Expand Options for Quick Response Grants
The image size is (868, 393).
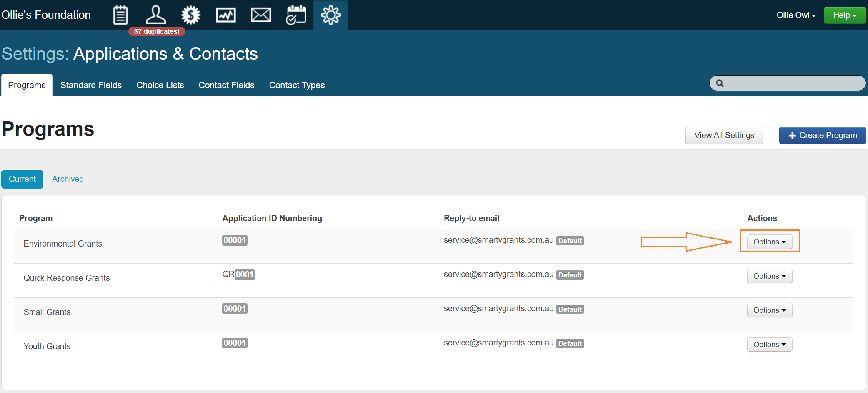click(x=769, y=276)
